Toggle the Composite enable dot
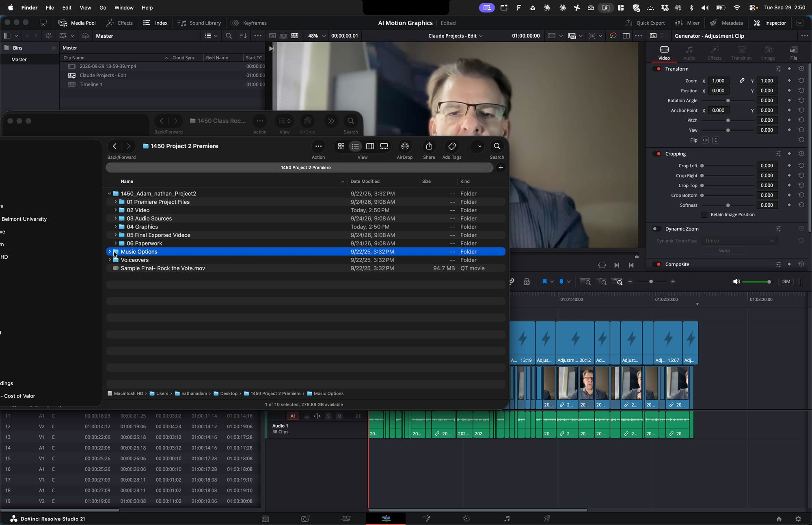Image resolution: width=812 pixels, height=525 pixels. 658,264
